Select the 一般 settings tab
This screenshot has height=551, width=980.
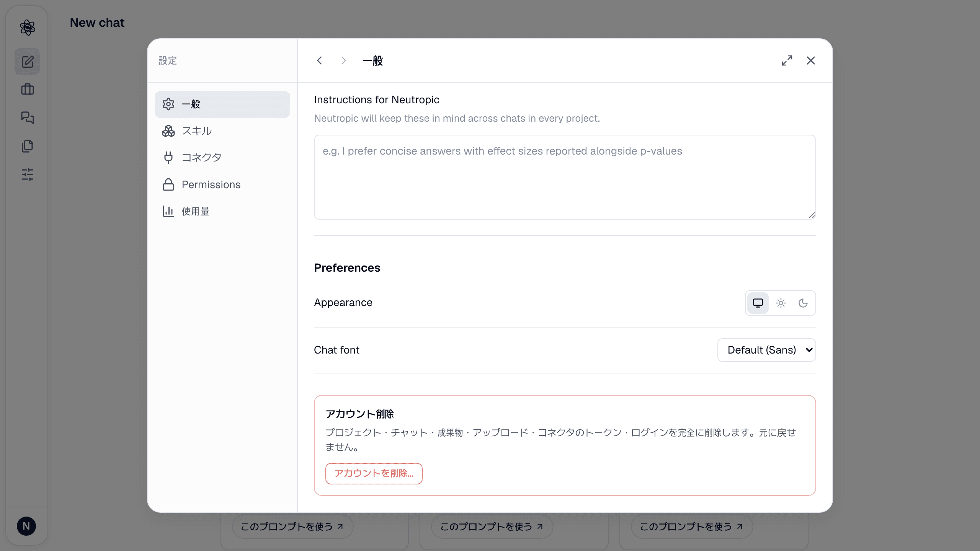[222, 104]
